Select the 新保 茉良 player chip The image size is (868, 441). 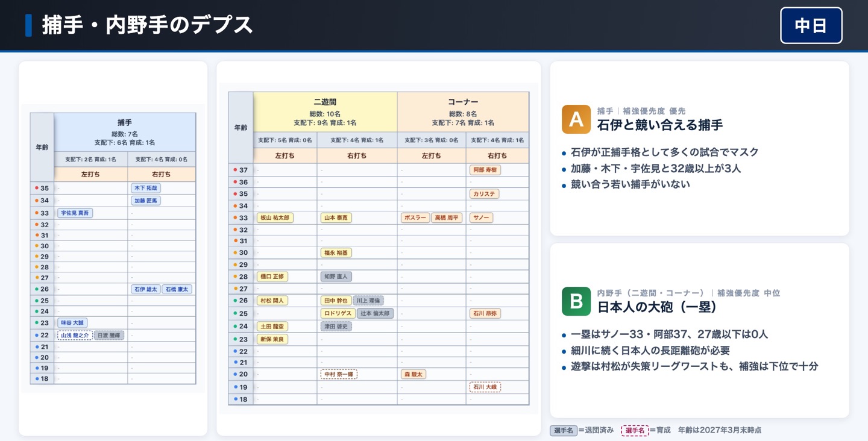[272, 339]
